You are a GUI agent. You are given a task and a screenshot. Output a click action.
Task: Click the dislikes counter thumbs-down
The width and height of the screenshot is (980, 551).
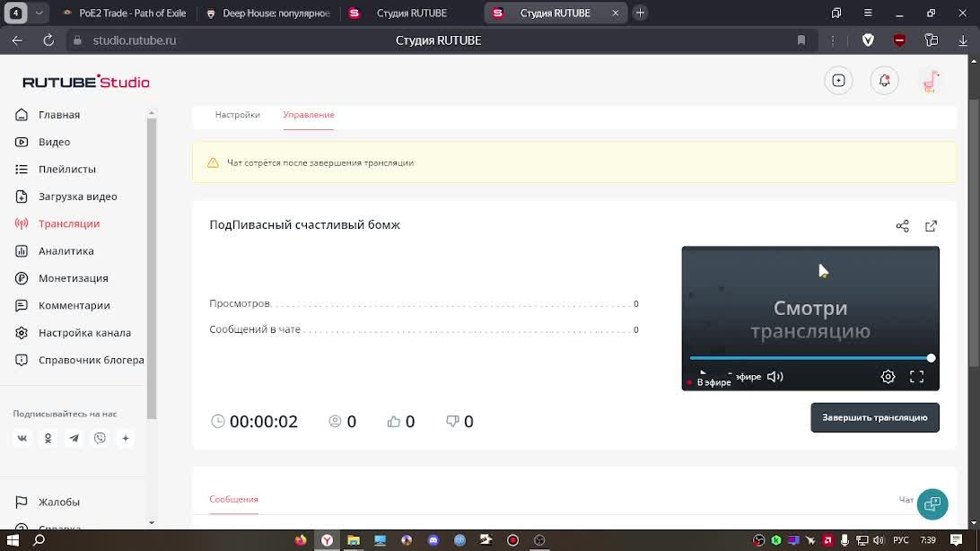tap(452, 422)
